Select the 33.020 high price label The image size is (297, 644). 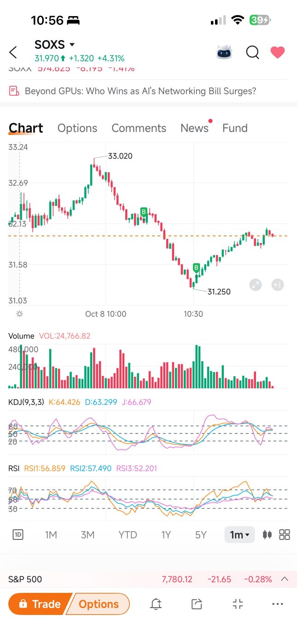click(120, 156)
